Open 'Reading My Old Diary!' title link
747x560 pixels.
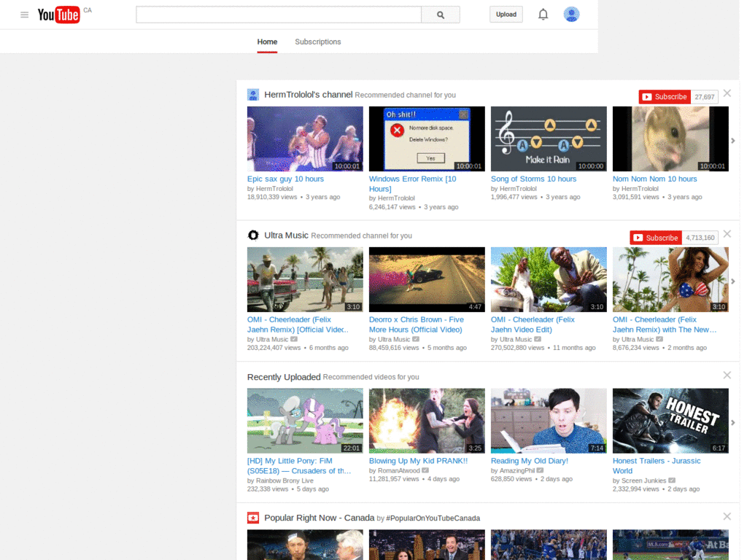coord(530,461)
